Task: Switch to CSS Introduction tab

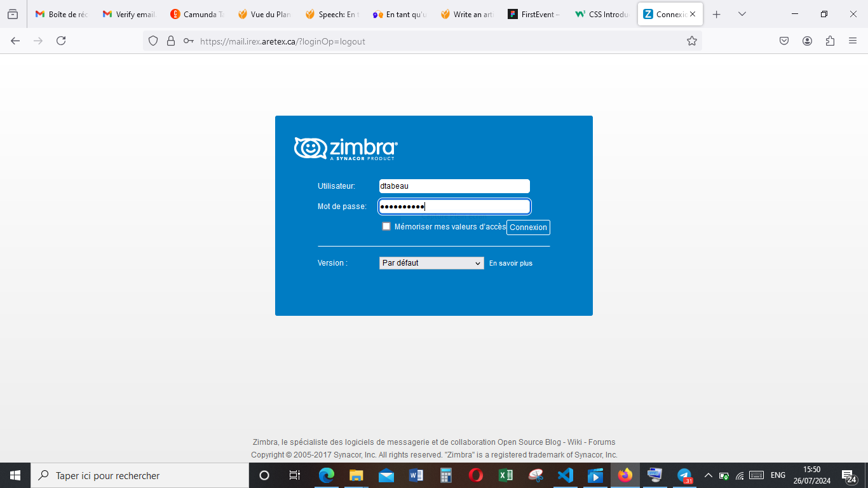Action: tap(601, 14)
